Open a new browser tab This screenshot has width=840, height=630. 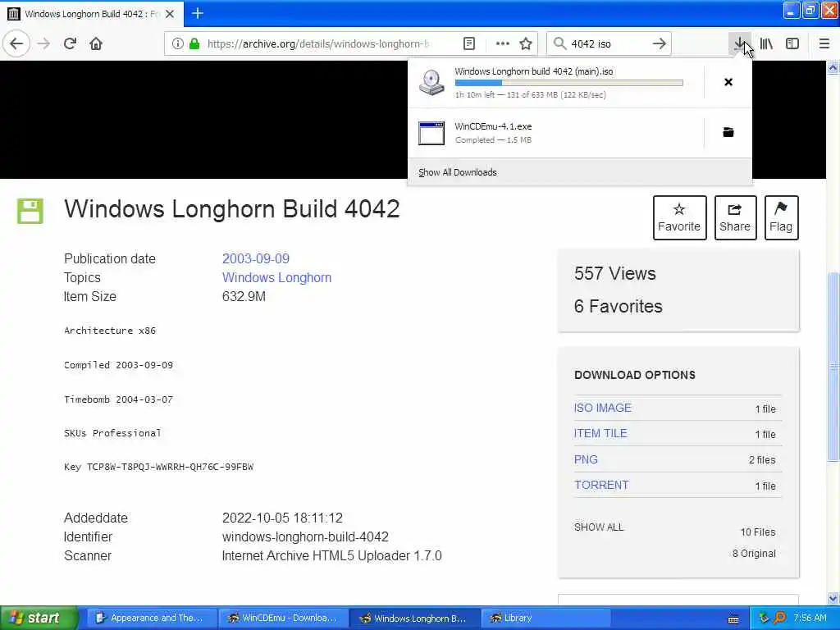pyautogui.click(x=198, y=13)
